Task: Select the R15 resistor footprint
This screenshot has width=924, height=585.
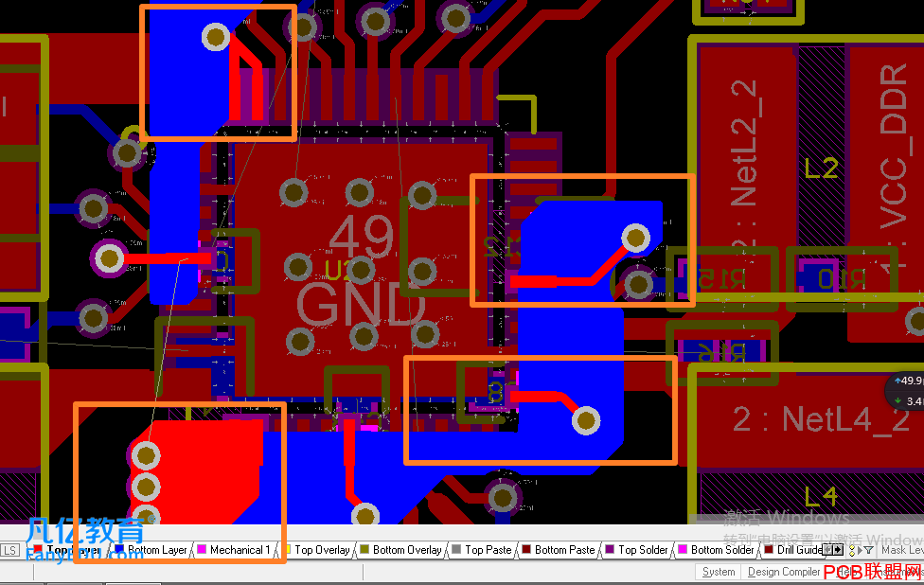Action: [721, 278]
